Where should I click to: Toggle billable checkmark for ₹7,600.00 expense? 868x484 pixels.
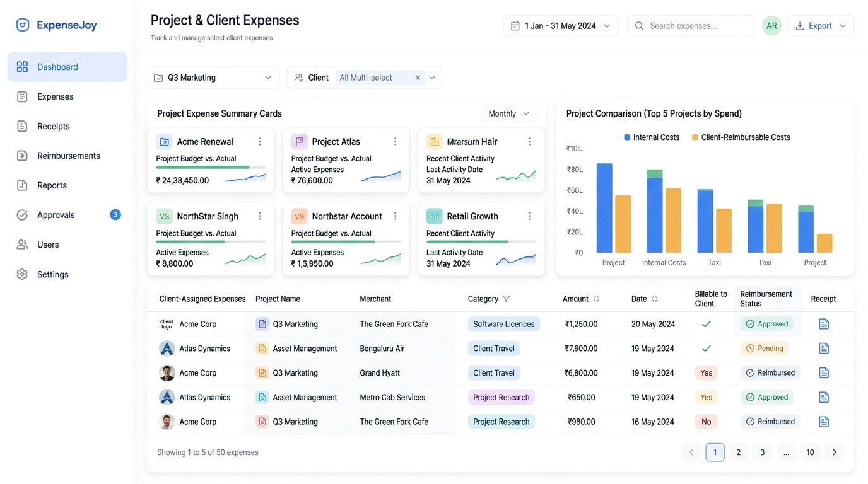click(707, 349)
